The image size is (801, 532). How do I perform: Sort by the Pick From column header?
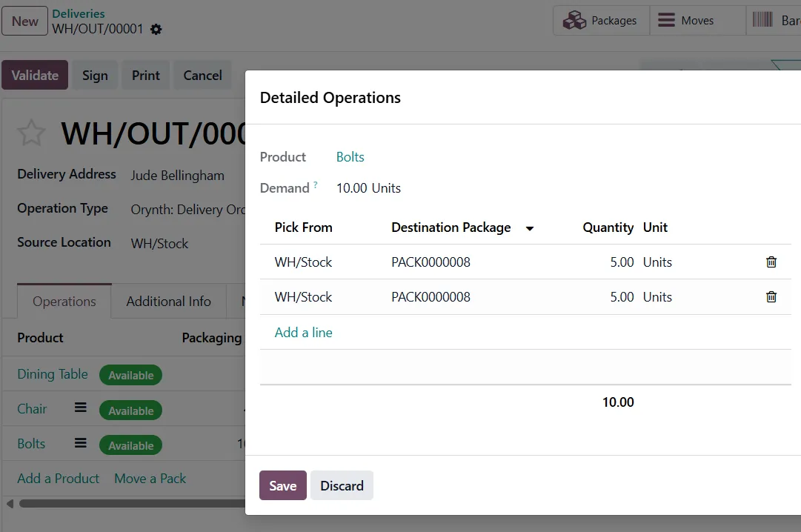(x=304, y=227)
